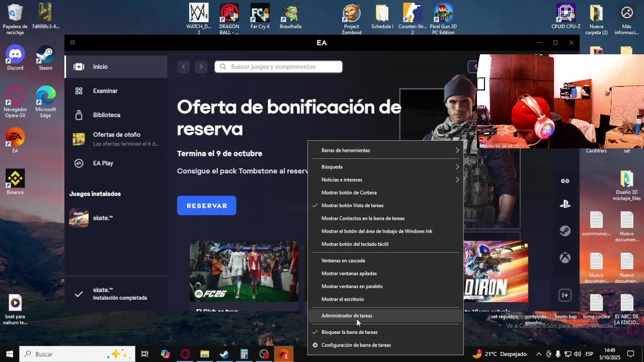The width and height of the screenshot is (644, 362).
Task: Click the taskbar Buscar search box
Action: (77, 354)
